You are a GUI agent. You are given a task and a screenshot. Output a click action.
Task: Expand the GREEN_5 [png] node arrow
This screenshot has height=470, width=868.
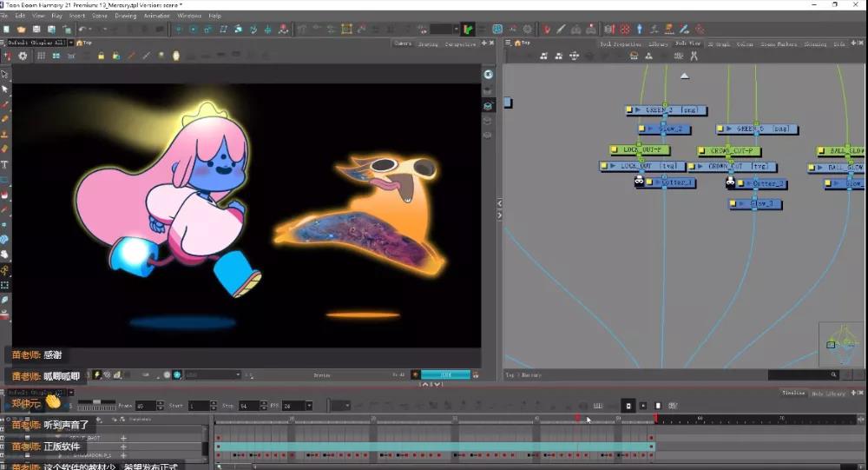click(728, 129)
